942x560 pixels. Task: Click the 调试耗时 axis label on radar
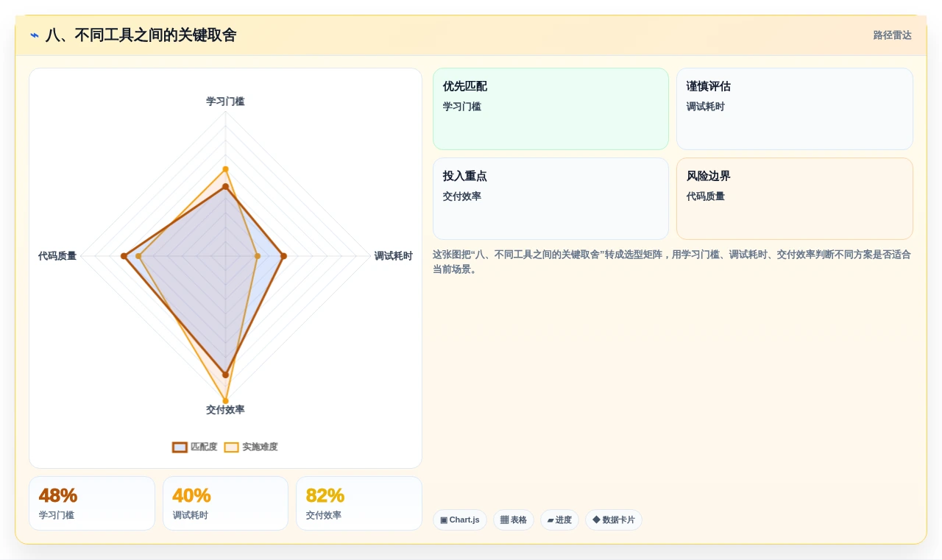[x=393, y=256]
